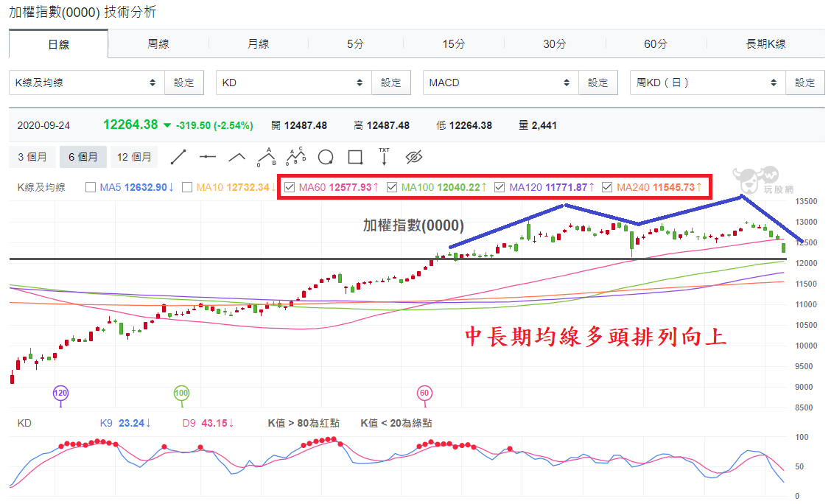The width and height of the screenshot is (834, 504).
Task: Select the angle line drawing tool
Action: click(236, 157)
